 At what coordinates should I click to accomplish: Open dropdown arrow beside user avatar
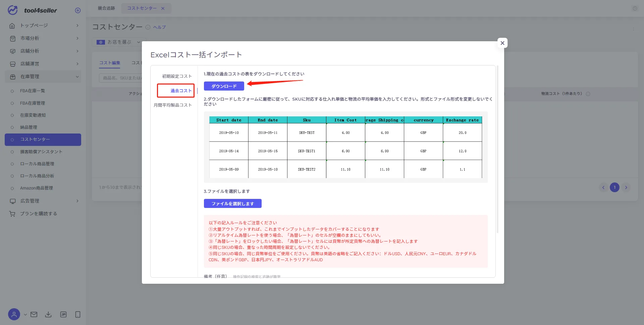pos(25,315)
